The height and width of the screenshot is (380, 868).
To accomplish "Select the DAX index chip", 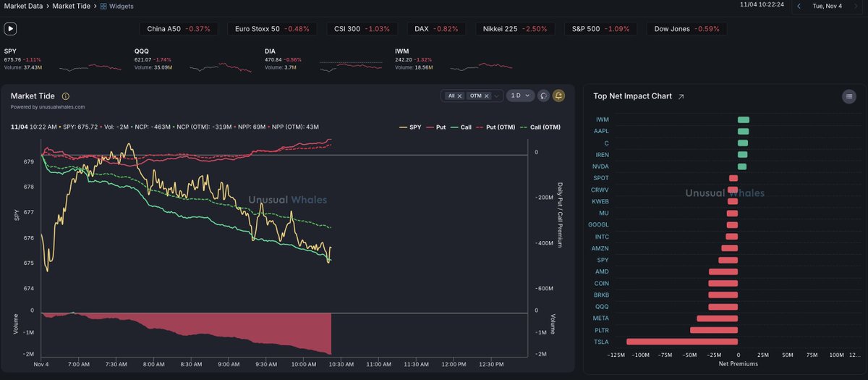I will 436,29.
